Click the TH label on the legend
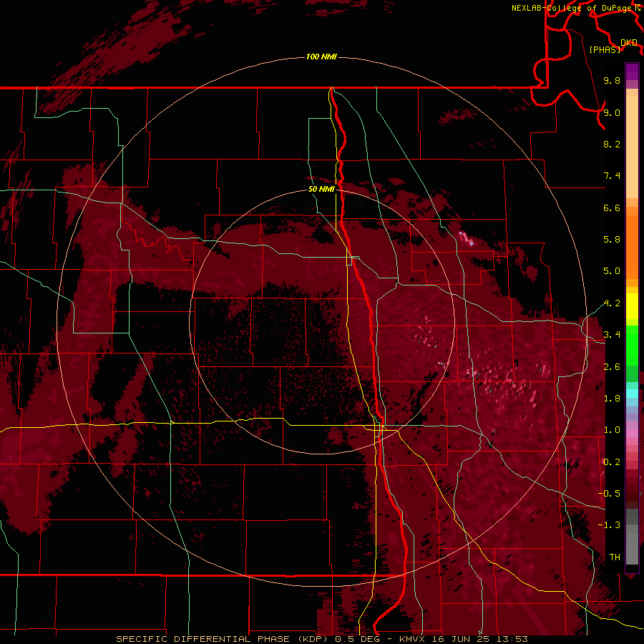This screenshot has width=644, height=644. pyautogui.click(x=615, y=557)
